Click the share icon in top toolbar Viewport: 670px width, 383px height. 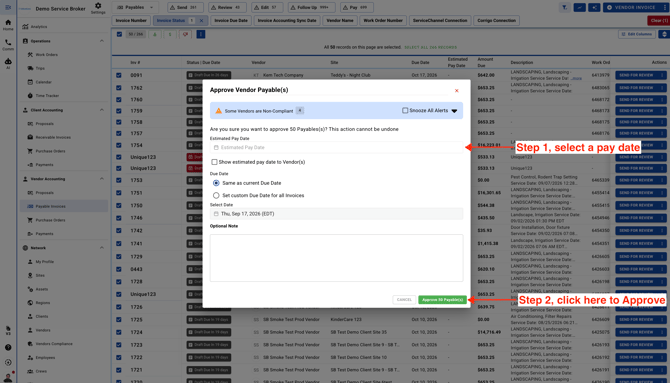(x=594, y=7)
